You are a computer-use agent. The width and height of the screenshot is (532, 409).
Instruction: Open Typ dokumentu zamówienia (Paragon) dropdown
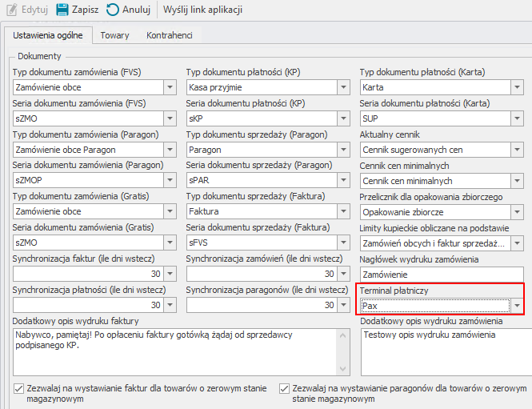(170, 150)
